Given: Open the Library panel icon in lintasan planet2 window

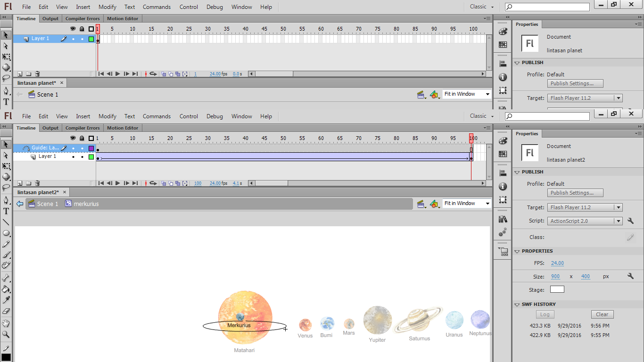Looking at the screenshot, I should point(503,219).
